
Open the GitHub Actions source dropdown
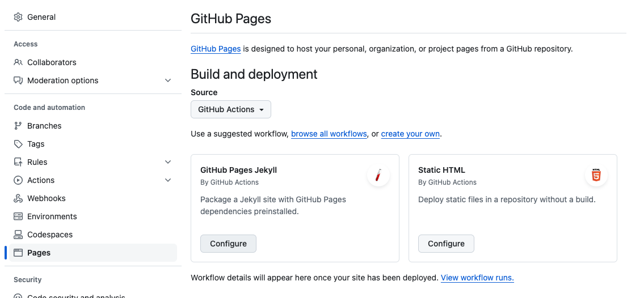coord(231,109)
